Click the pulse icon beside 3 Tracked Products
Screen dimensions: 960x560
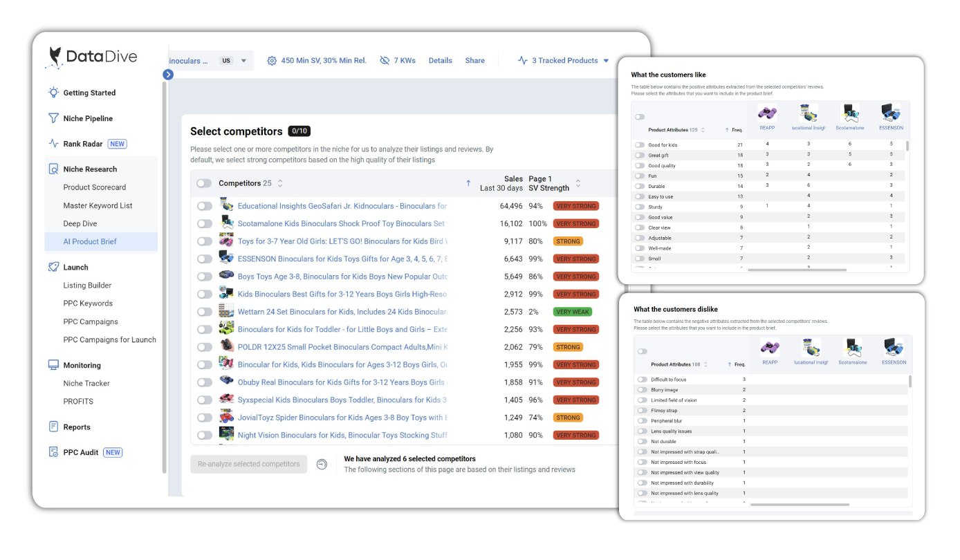(523, 61)
